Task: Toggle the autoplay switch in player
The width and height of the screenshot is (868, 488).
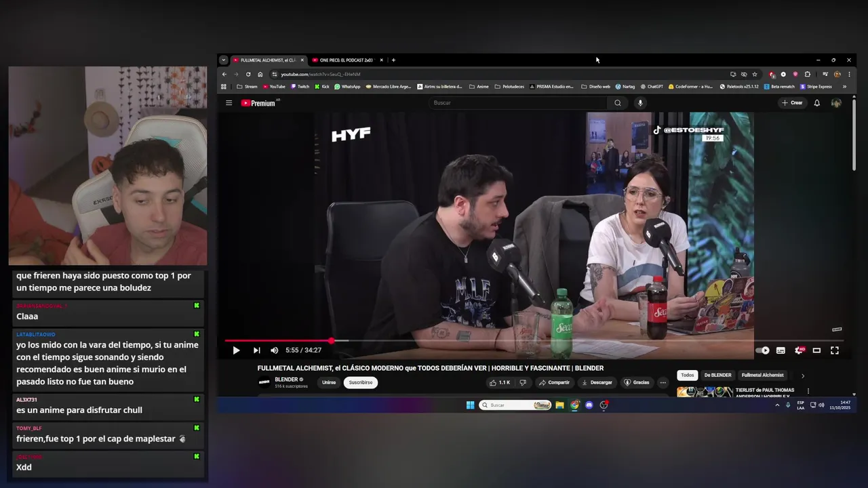Action: tap(762, 350)
